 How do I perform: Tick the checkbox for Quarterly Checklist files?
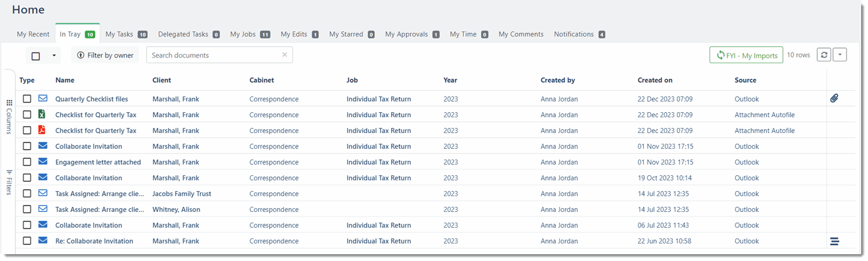27,99
